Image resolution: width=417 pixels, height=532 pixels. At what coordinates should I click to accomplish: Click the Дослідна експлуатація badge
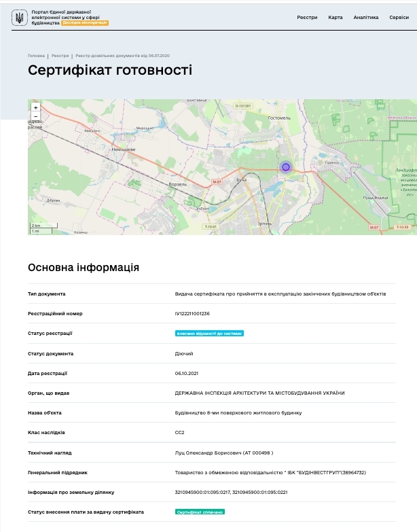point(85,22)
